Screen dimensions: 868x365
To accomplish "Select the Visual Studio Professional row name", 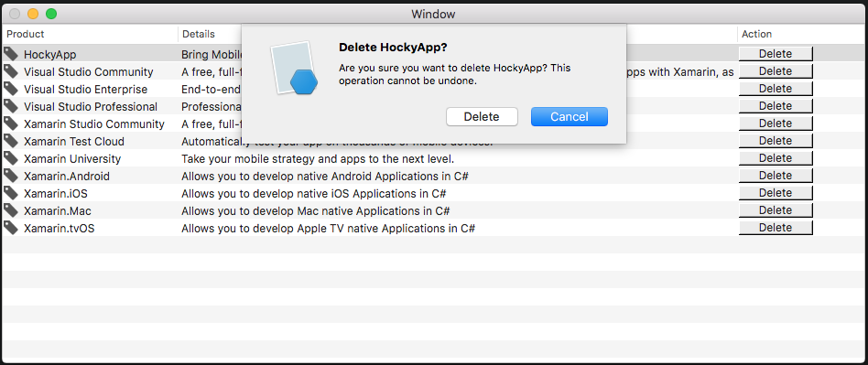I will click(91, 107).
